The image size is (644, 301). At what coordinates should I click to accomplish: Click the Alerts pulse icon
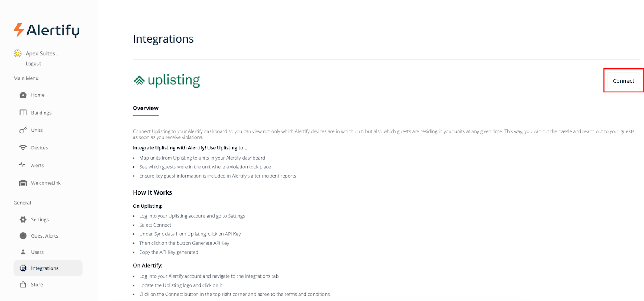pyautogui.click(x=22, y=165)
